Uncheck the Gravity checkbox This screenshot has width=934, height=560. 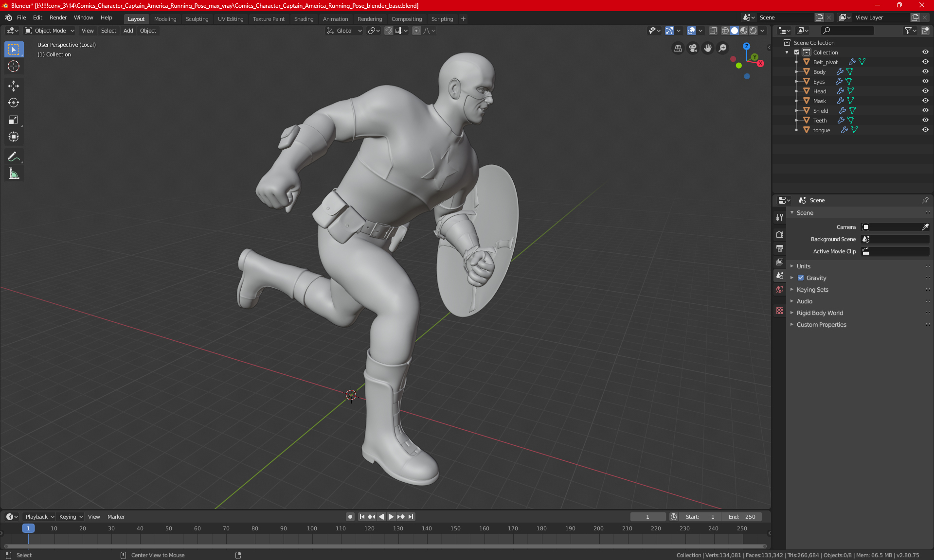tap(801, 278)
